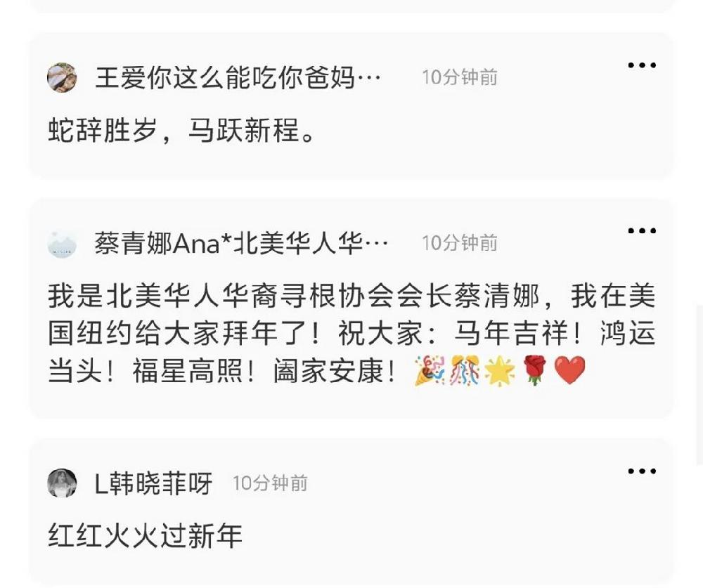Click the glowing star emoji

(499, 371)
